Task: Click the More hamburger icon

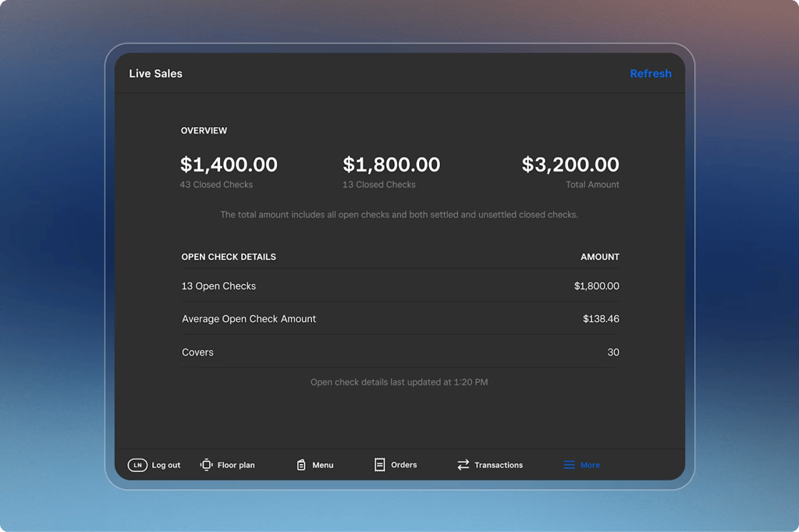Action: (x=569, y=465)
